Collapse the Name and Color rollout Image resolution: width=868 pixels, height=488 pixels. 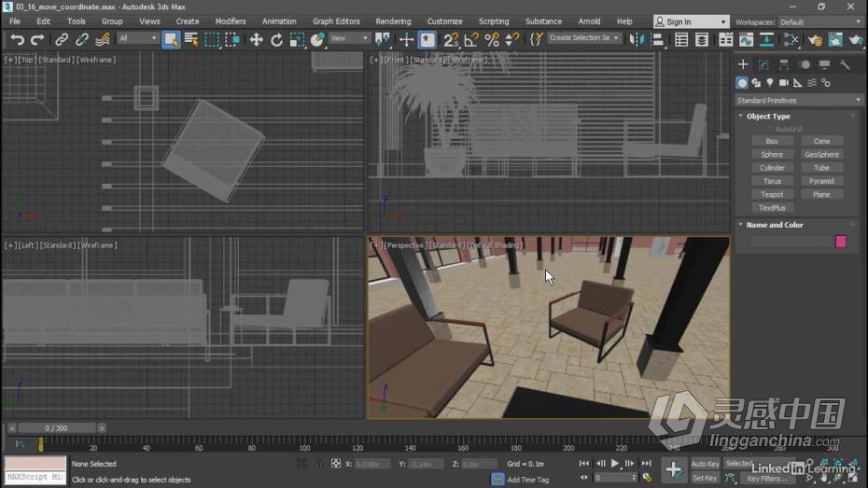click(774, 225)
